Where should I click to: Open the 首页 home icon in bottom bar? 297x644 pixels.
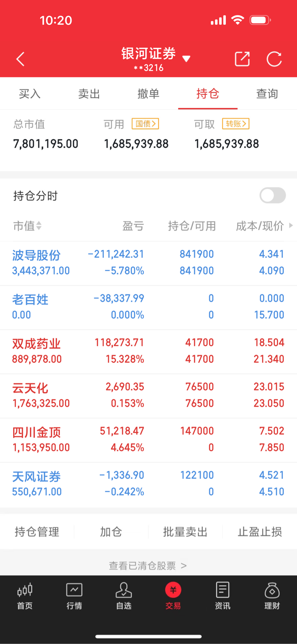coord(25,590)
